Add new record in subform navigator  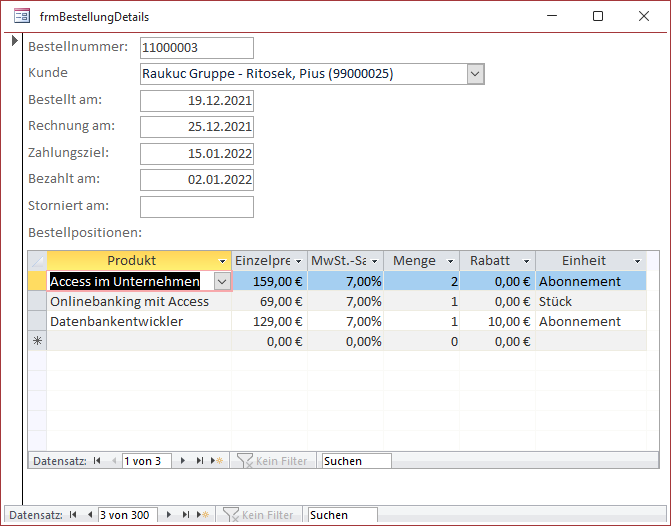216,461
